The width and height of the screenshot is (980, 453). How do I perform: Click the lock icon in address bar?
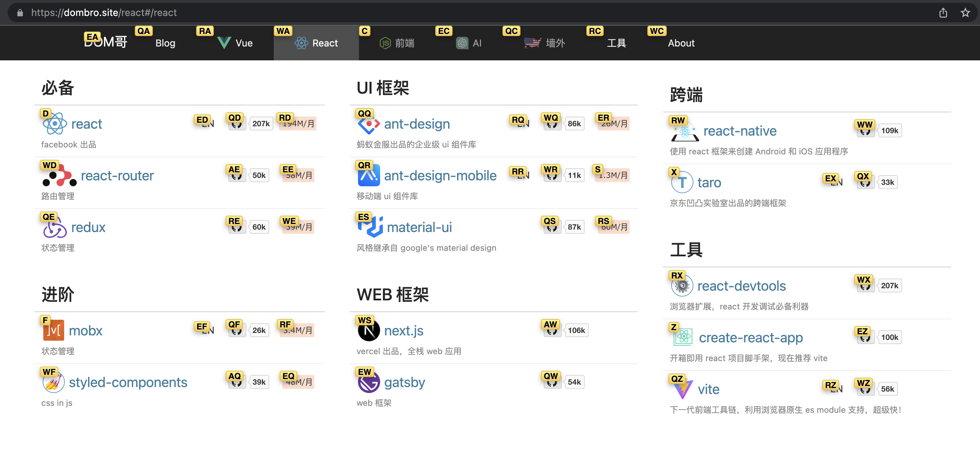[x=20, y=12]
